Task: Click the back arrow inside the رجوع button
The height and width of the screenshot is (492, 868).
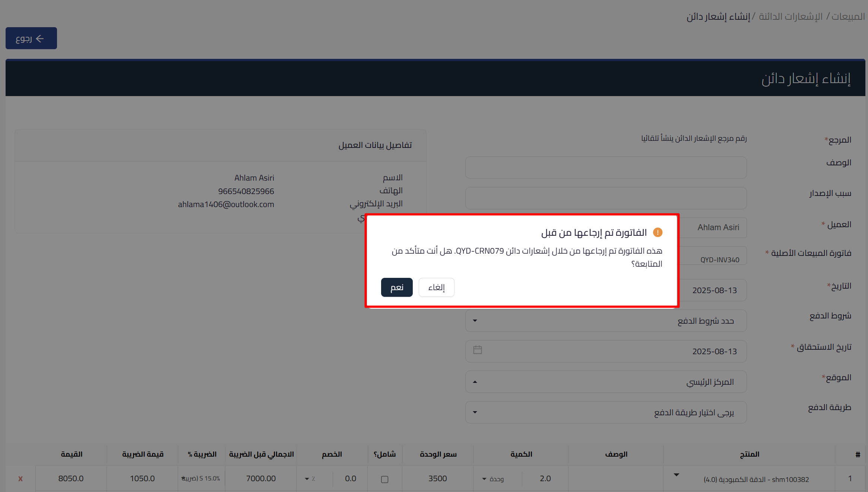Action: (40, 38)
